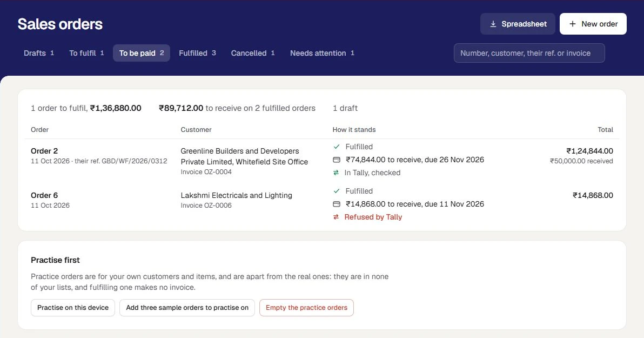This screenshot has width=644, height=338.
Task: Click the plus icon on New order
Action: pos(573,24)
